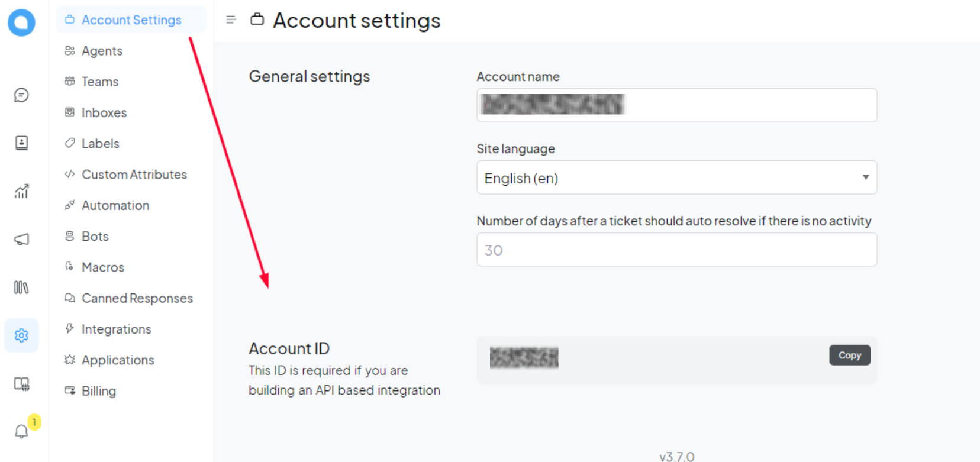Open Reports chart icon in sidebar
This screenshot has width=980, height=462.
point(21,191)
